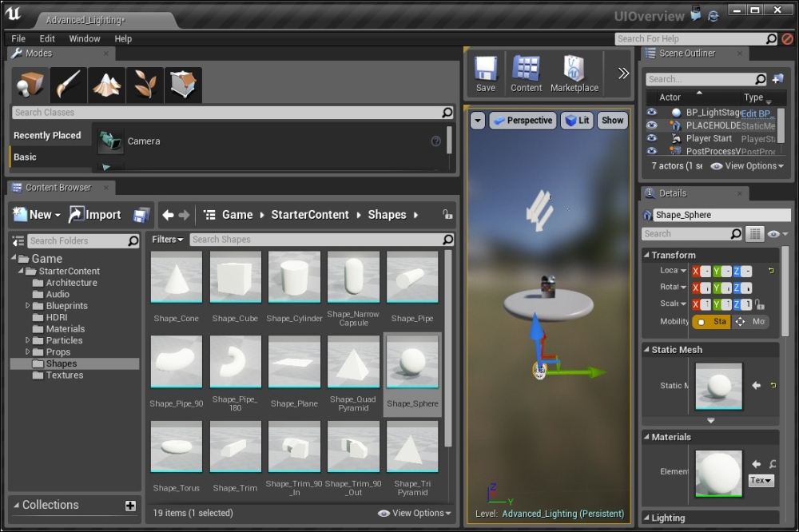799x532 pixels.
Task: Open the Window menu
Action: (85, 38)
